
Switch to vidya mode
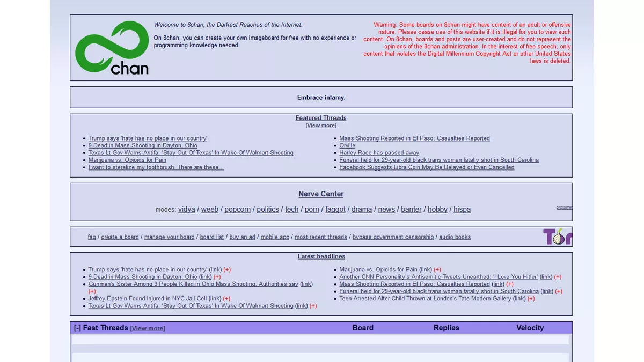click(x=187, y=210)
